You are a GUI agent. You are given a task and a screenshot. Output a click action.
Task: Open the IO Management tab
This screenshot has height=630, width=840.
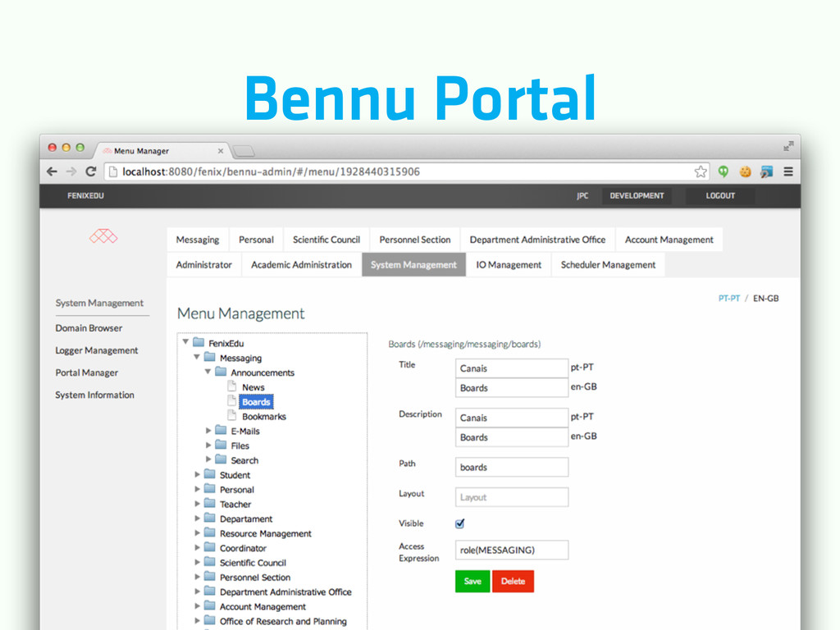tap(509, 265)
